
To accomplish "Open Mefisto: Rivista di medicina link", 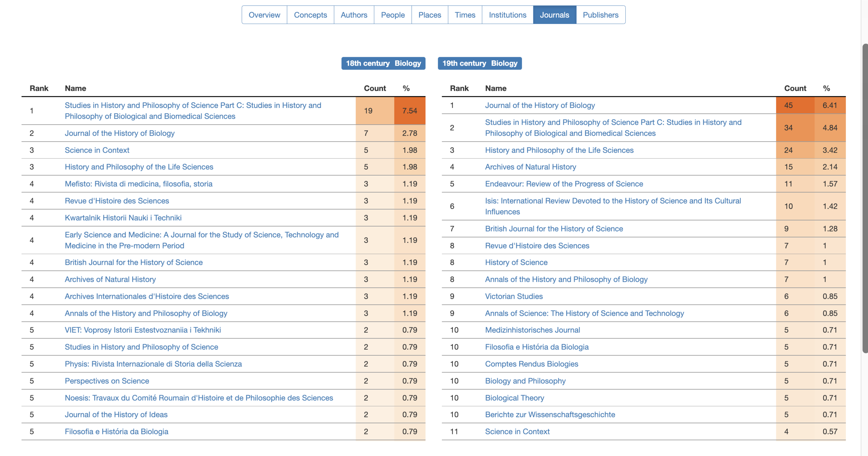I will 139,184.
